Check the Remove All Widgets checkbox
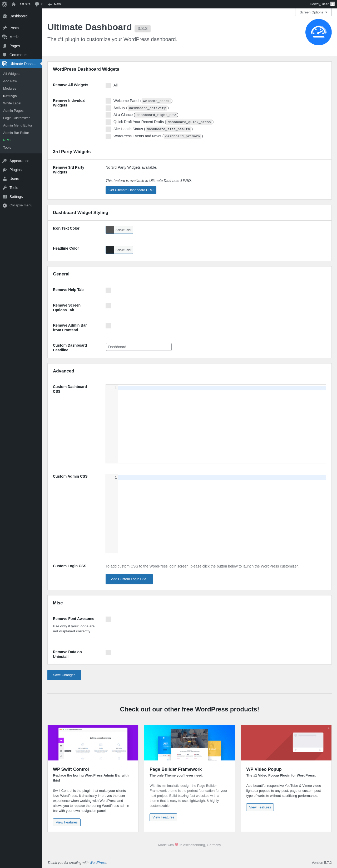 [108, 85]
